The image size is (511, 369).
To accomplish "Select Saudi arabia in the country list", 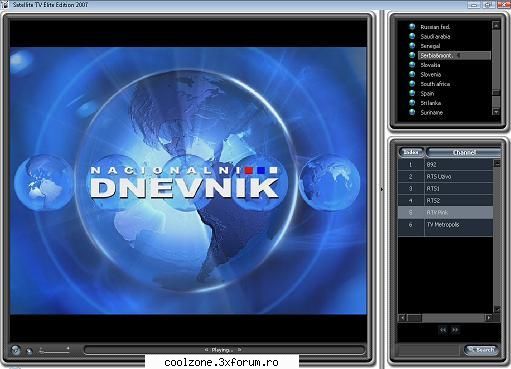I will [435, 36].
